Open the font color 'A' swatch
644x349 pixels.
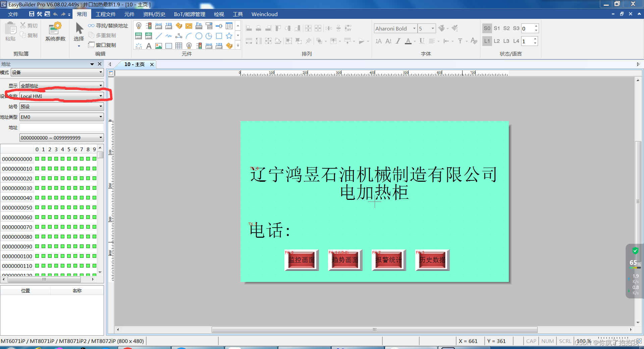[408, 41]
